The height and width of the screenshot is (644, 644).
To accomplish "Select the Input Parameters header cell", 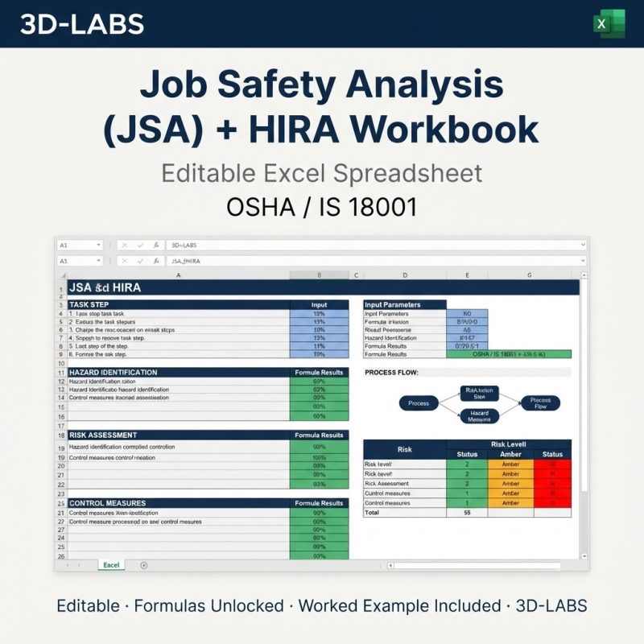I will click(405, 305).
